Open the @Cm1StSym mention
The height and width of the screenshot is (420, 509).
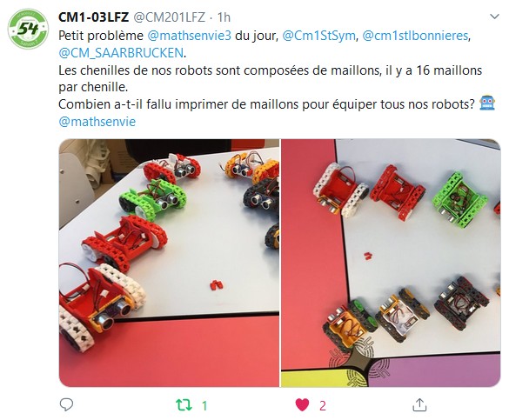[x=318, y=36]
